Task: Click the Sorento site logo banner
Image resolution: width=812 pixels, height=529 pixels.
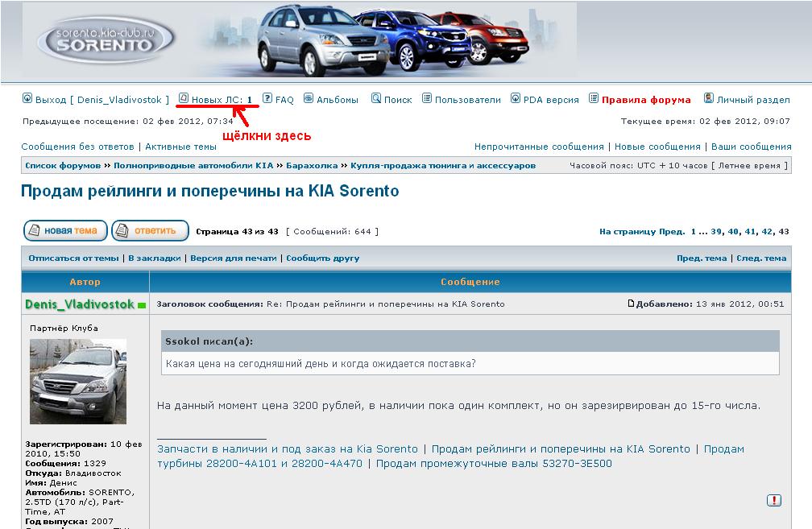Action: tap(105, 39)
